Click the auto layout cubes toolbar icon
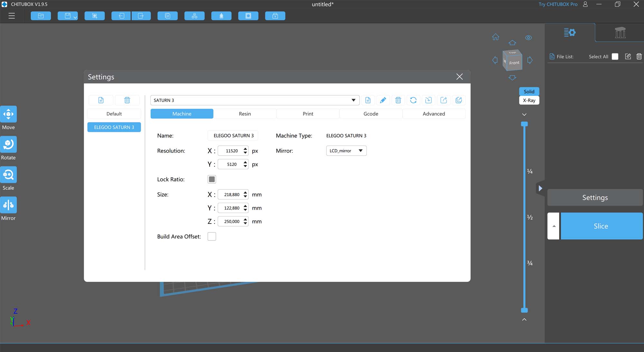This screenshot has height=352, width=644. [194, 16]
